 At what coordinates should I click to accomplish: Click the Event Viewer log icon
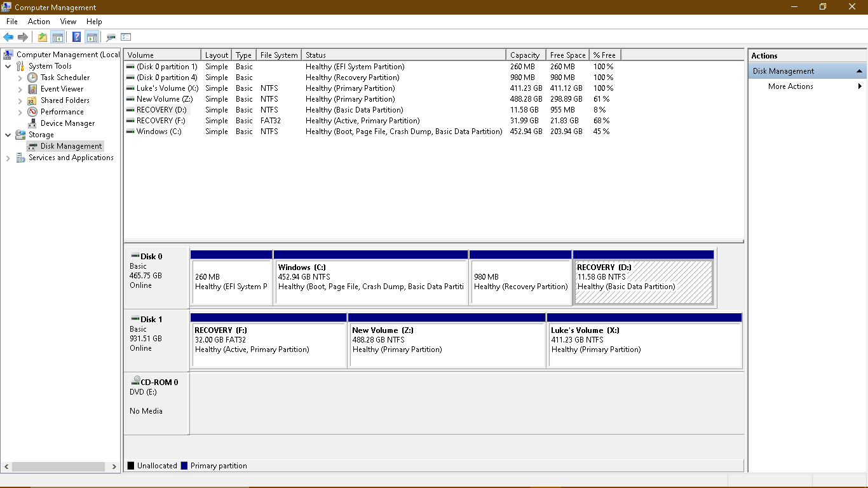[32, 89]
